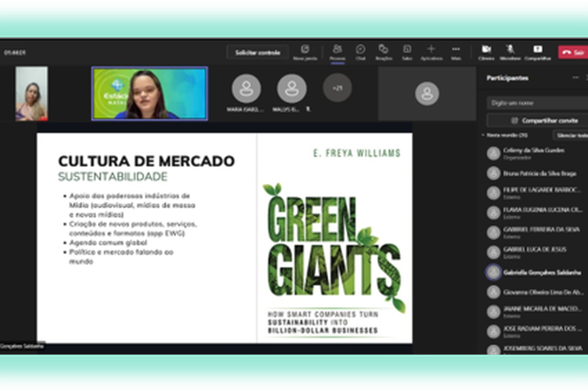The height and width of the screenshot is (392, 588).
Task: Select participant Giovanna Oliveira Lima
Action: (x=536, y=292)
